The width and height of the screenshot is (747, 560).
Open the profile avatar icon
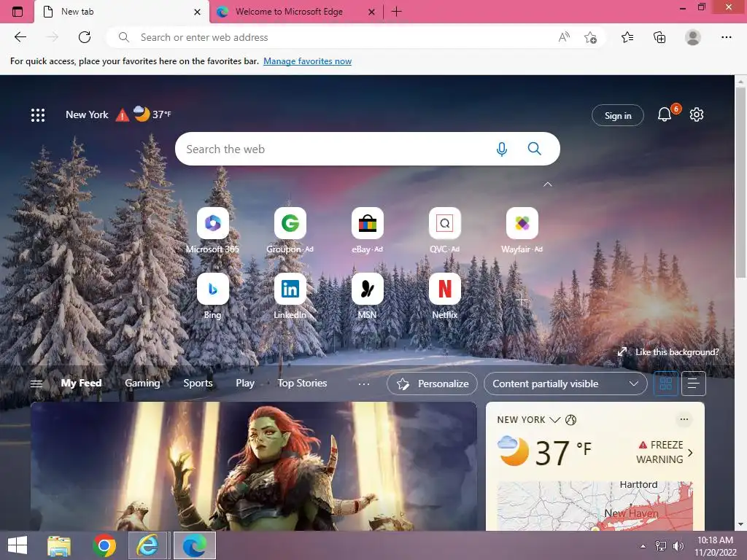[x=693, y=37]
